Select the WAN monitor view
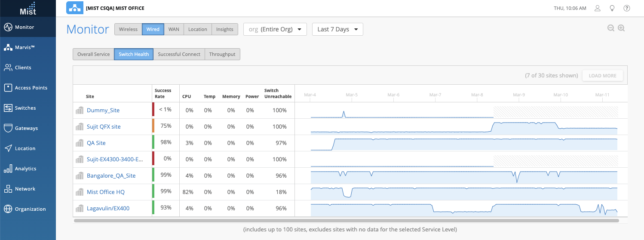Screen dimensions: 644x240 pyautogui.click(x=174, y=29)
